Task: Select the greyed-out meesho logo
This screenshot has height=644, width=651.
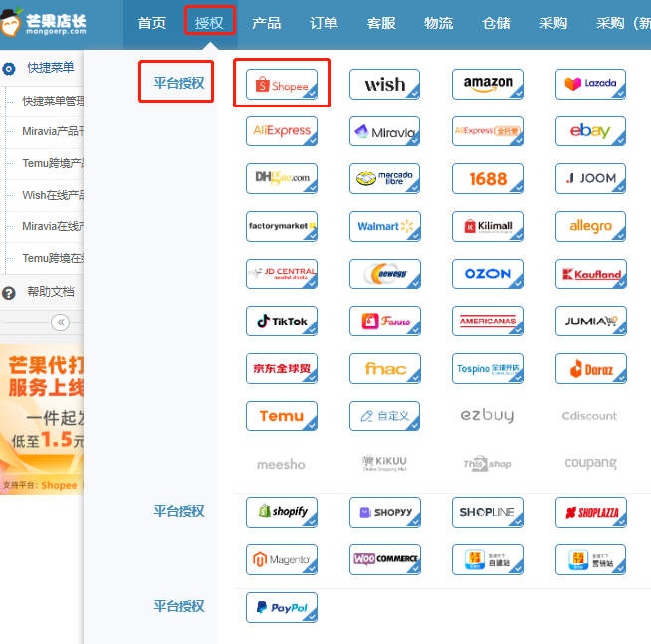Action: pyautogui.click(x=281, y=464)
